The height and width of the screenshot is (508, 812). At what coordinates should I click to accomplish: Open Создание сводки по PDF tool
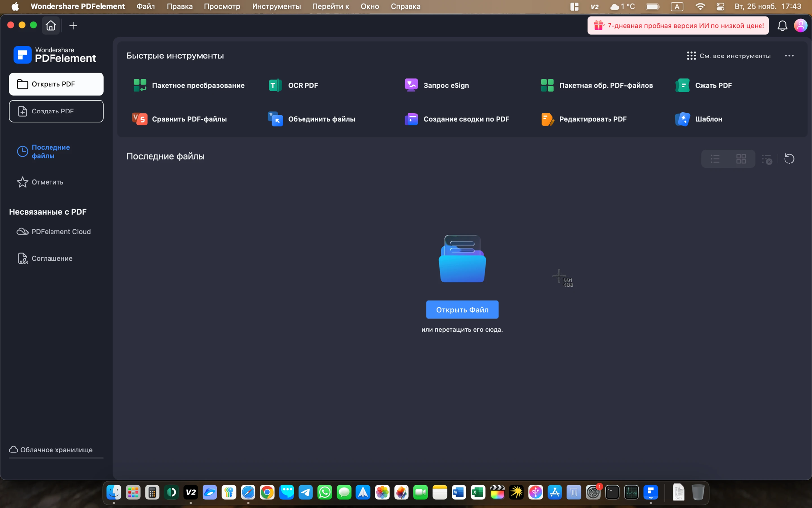coord(457,119)
